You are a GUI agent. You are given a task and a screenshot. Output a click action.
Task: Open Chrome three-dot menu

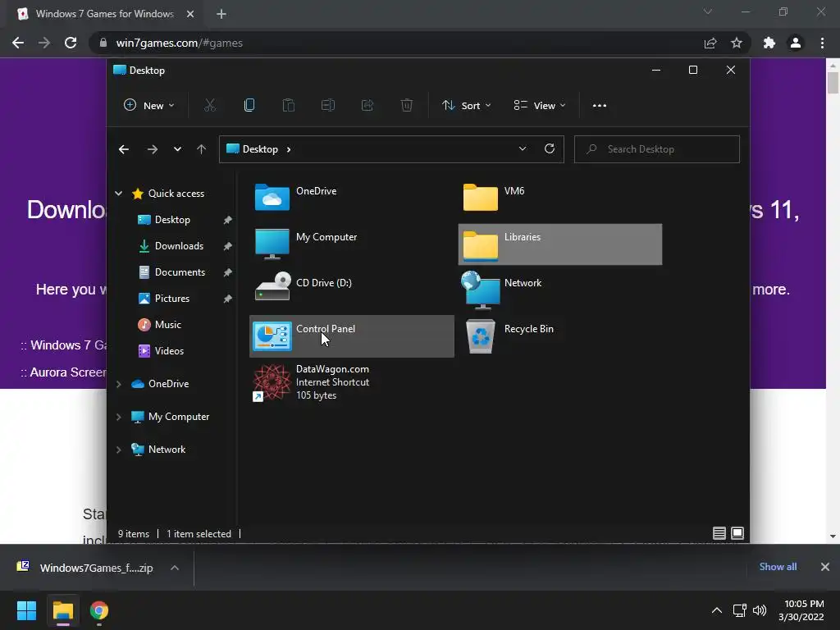(x=822, y=43)
